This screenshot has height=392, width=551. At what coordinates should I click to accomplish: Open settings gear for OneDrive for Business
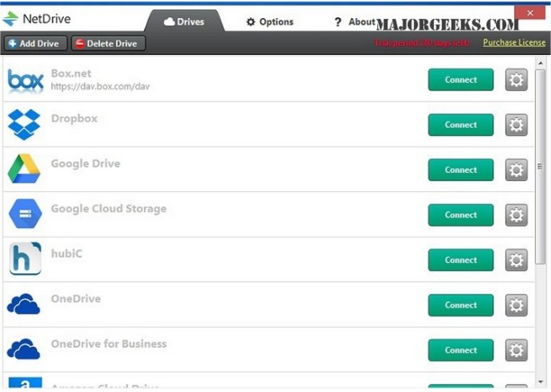(x=516, y=350)
